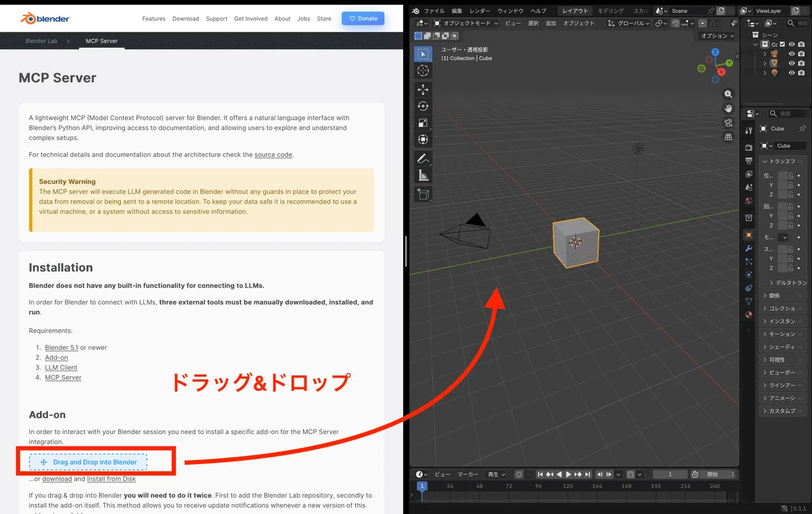Select the Transform tool in Blender toolbar

423,139
